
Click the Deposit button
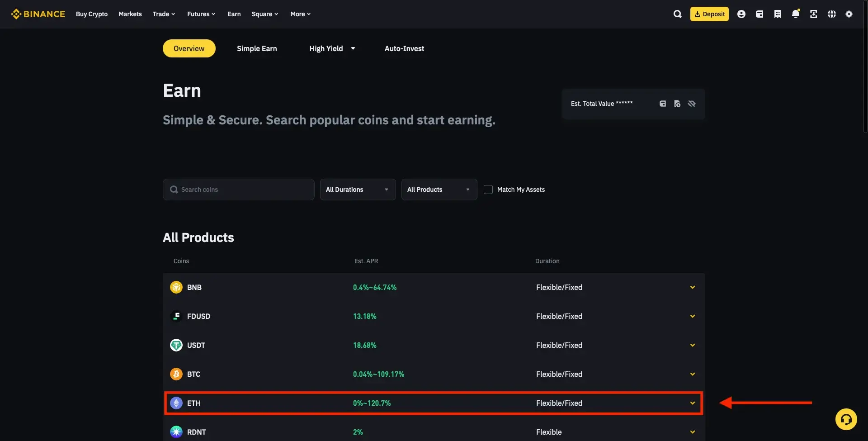pyautogui.click(x=709, y=14)
